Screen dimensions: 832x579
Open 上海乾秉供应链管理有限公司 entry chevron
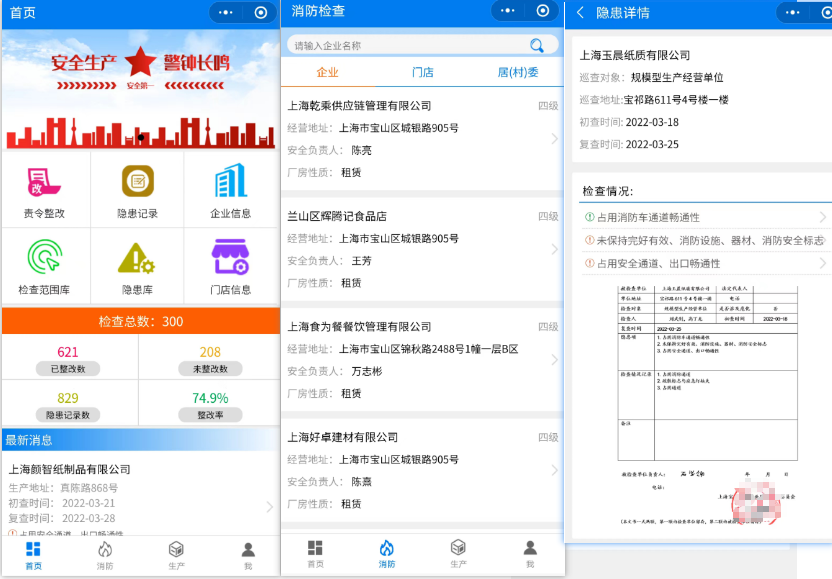coord(555,139)
